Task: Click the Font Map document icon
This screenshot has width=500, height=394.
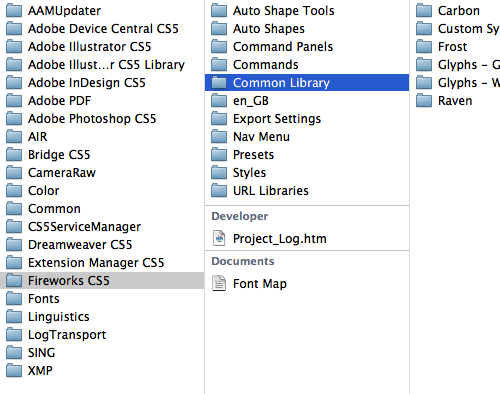Action: click(x=219, y=283)
